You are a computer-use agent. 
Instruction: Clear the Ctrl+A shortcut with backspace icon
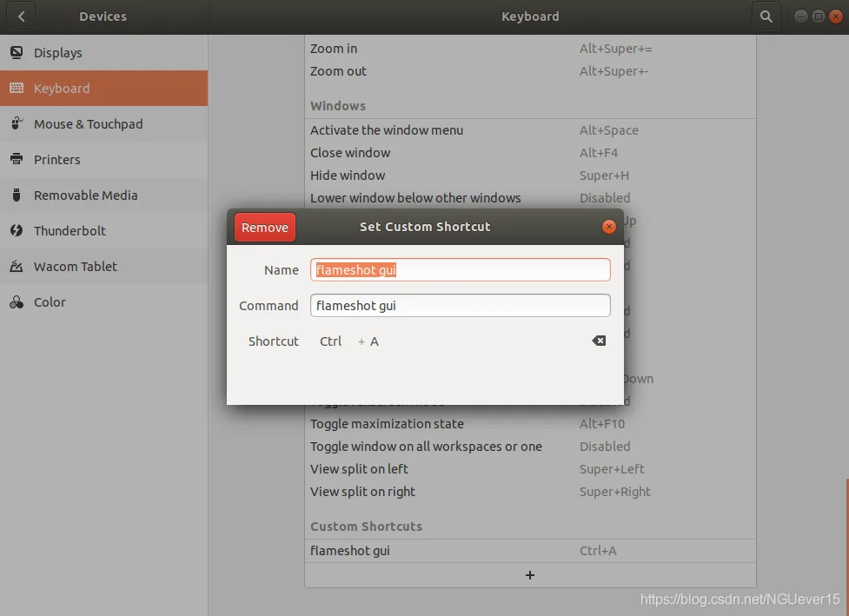[x=599, y=341]
